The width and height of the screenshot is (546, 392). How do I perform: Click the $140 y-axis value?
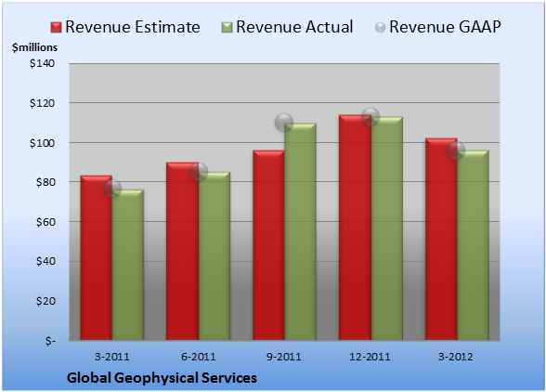pyautogui.click(x=42, y=63)
